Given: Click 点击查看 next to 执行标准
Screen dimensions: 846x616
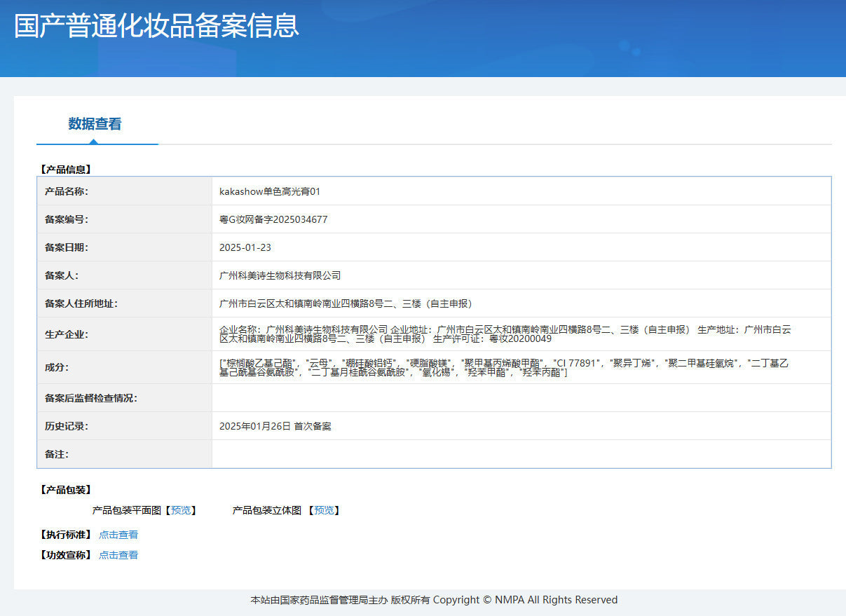Looking at the screenshot, I should point(118,535).
